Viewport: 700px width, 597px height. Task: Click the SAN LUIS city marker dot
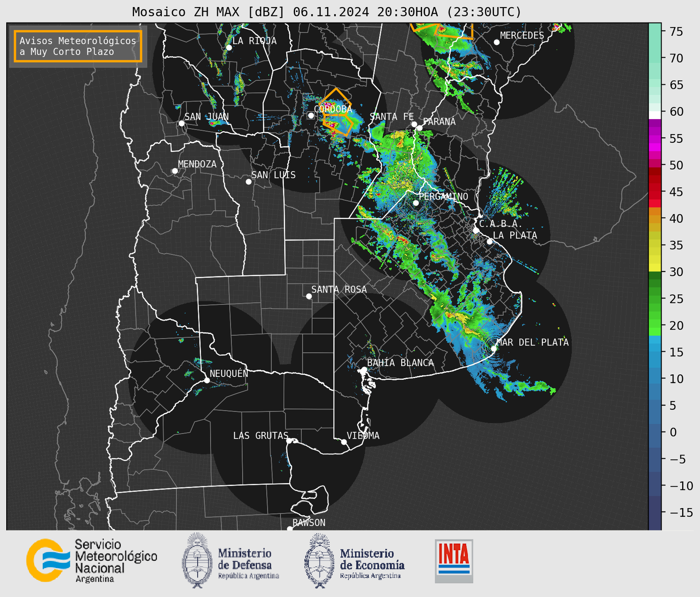[x=249, y=182]
